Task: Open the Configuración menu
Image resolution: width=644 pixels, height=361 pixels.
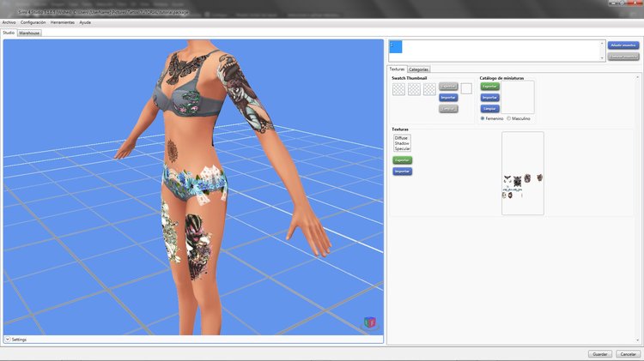Action: (x=33, y=22)
